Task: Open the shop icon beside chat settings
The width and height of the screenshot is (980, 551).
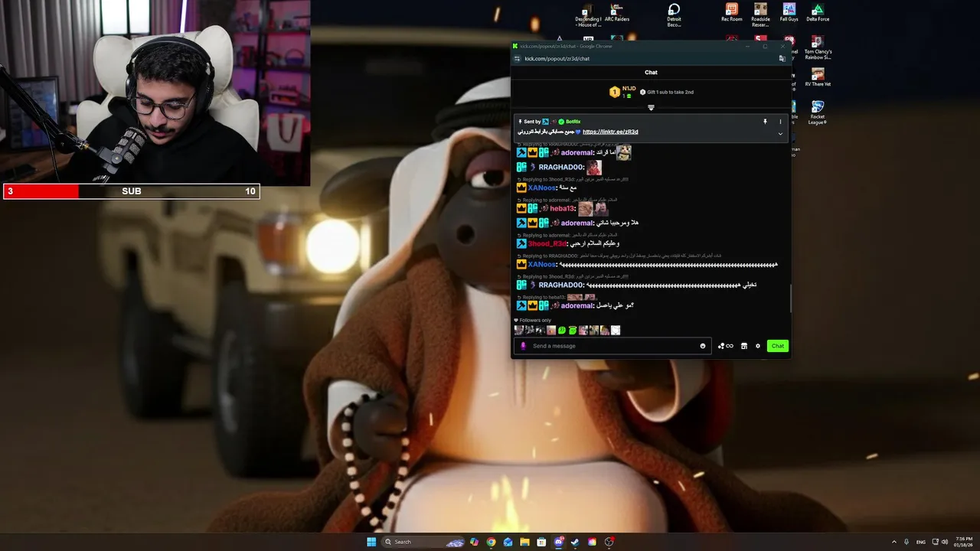Action: [x=743, y=346]
